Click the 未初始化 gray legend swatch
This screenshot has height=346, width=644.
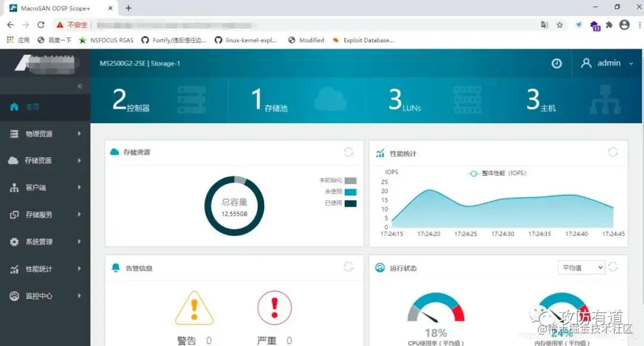351,180
